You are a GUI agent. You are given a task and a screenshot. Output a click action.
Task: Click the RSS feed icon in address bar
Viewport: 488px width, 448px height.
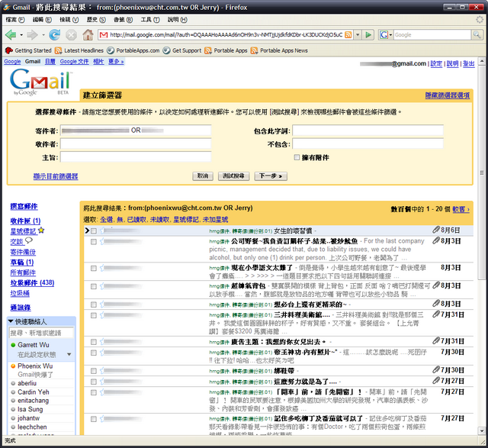pos(348,35)
